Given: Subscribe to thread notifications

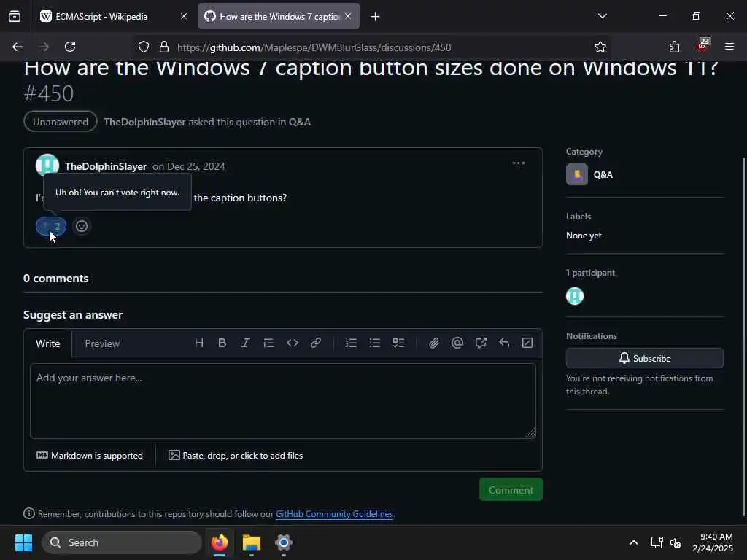Looking at the screenshot, I should tap(645, 358).
